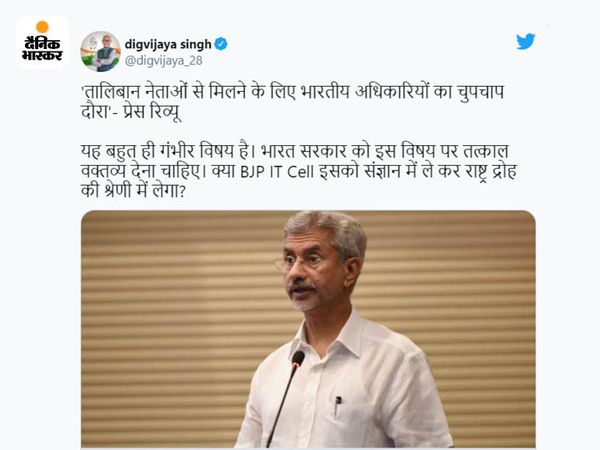The height and width of the screenshot is (450, 600).
Task: Select the BJP IT Cell text in tweet
Action: [277, 171]
